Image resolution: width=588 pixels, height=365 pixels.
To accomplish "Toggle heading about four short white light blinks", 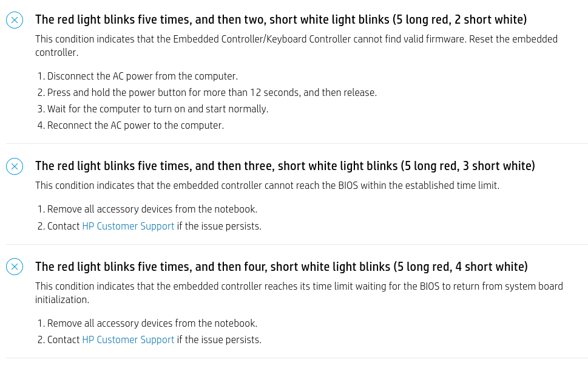I will (281, 267).
